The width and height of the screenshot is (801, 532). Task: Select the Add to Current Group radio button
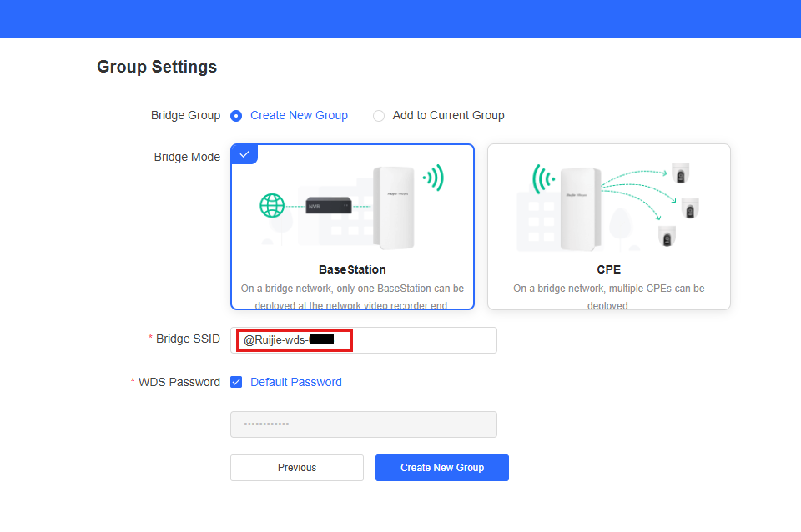coord(379,116)
